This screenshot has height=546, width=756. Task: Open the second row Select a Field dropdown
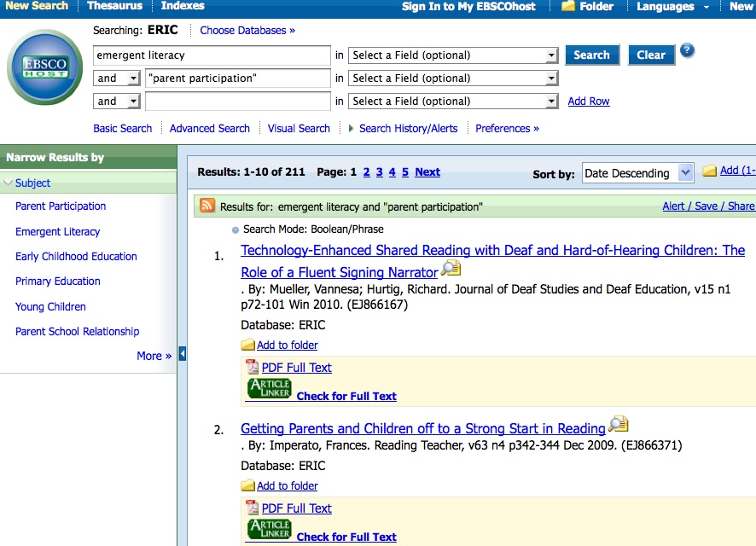(453, 78)
